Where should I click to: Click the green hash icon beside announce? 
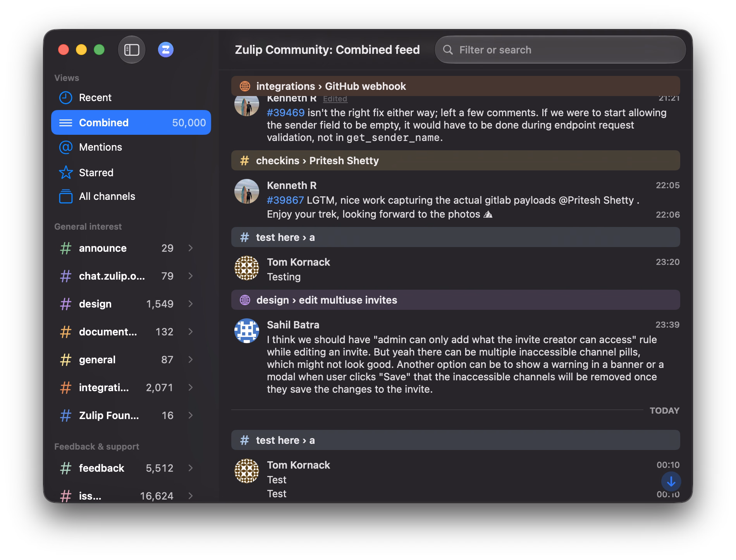click(66, 248)
